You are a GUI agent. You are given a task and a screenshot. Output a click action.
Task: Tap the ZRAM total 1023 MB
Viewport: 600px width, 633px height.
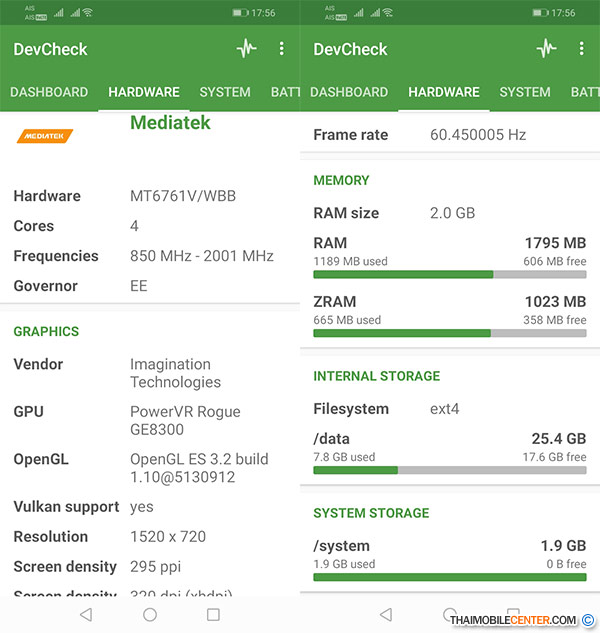[555, 301]
